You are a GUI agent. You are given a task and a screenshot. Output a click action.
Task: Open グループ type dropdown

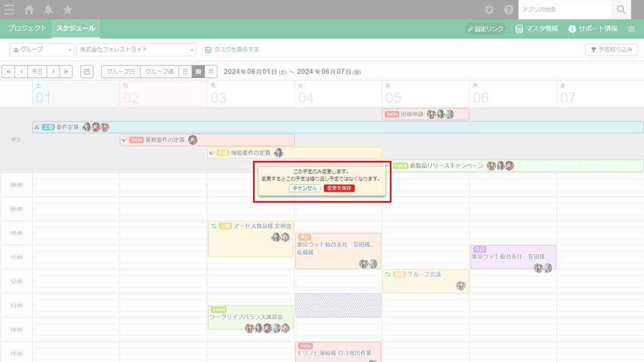pos(42,49)
